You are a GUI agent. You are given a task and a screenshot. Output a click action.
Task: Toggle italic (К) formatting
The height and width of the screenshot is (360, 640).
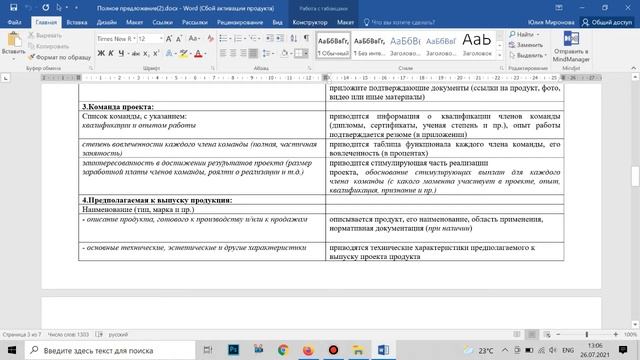(111, 53)
